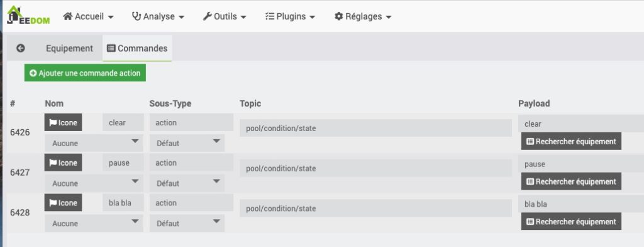Viewport: 644px width, 247px height.
Task: Open the Défaut dropdown for command 6426
Action: pos(187,143)
